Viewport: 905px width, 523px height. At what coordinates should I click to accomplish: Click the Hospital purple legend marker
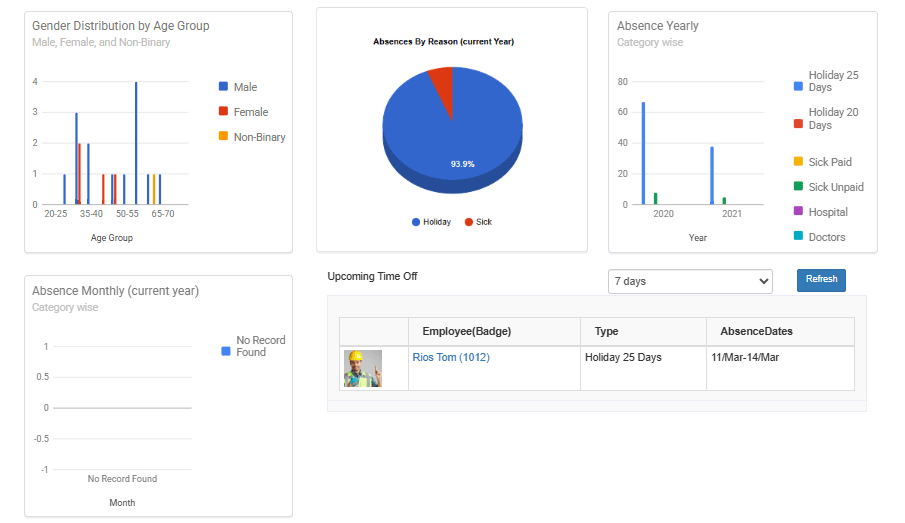798,211
